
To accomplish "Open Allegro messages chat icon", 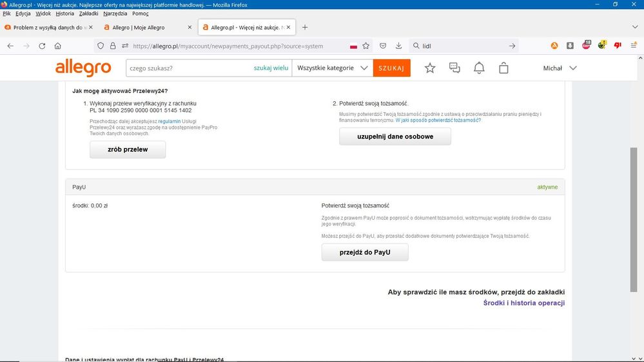I will coord(454,68).
